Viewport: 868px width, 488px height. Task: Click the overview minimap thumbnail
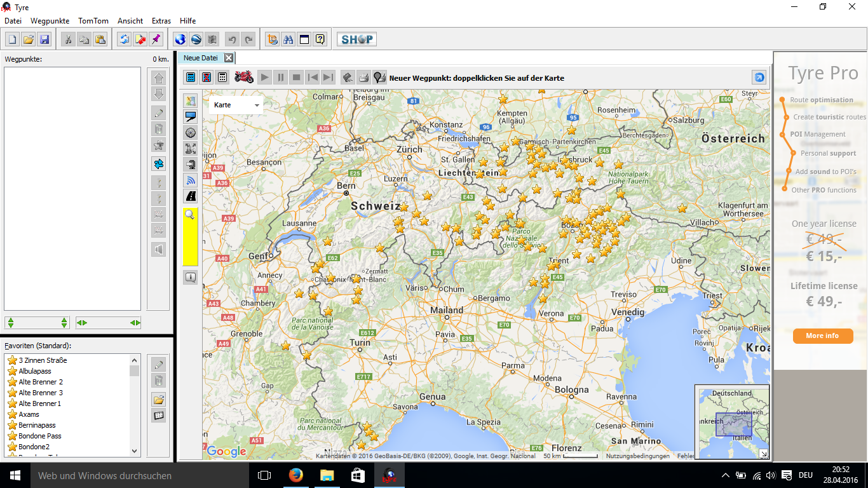coord(731,421)
